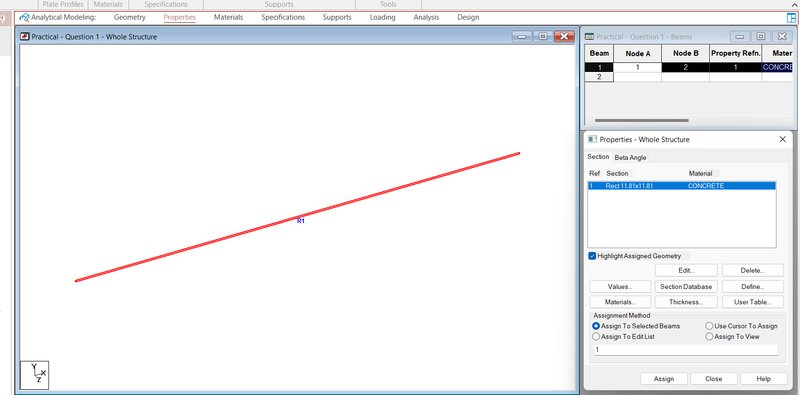Viewport: 800px width, 395px height.
Task: Click the Whole Structure window title icon
Action: (x=24, y=37)
